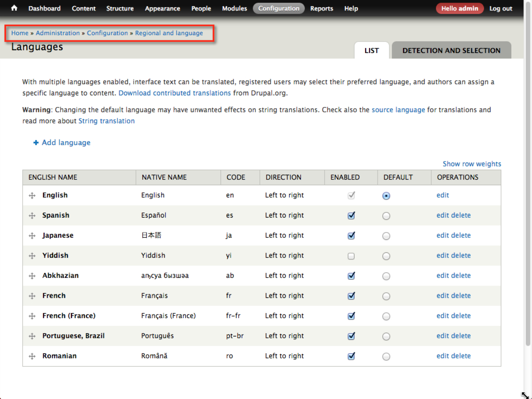This screenshot has height=399, width=532.
Task: Set Japanese as default language radio
Action: click(x=386, y=236)
